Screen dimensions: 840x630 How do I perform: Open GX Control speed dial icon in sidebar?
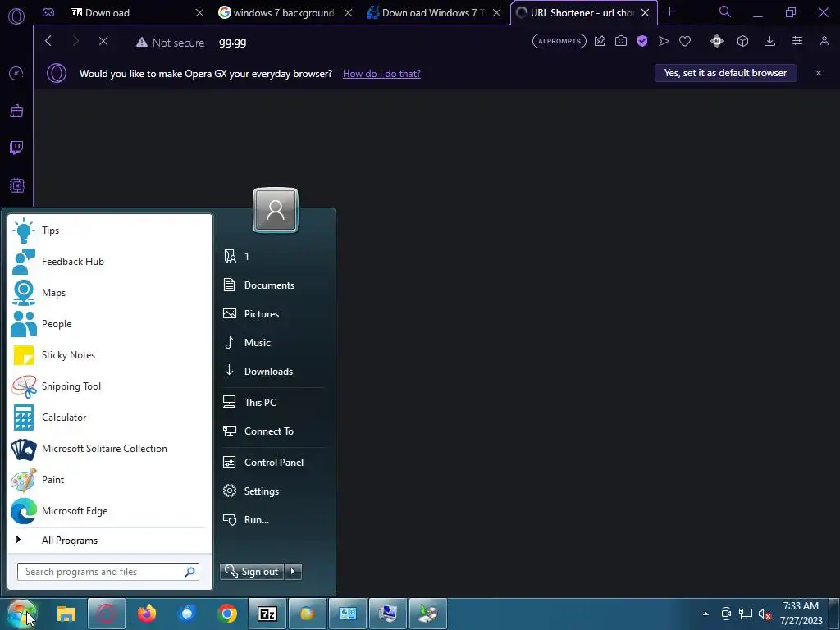pyautogui.click(x=16, y=73)
